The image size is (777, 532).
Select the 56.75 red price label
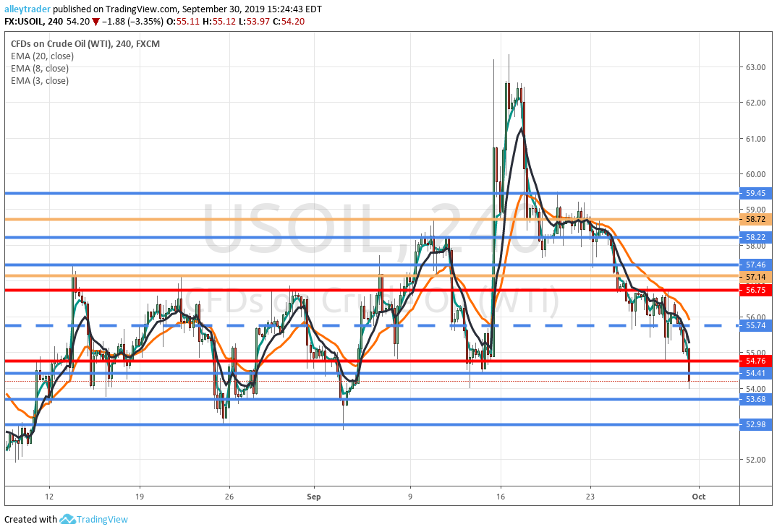(755, 290)
